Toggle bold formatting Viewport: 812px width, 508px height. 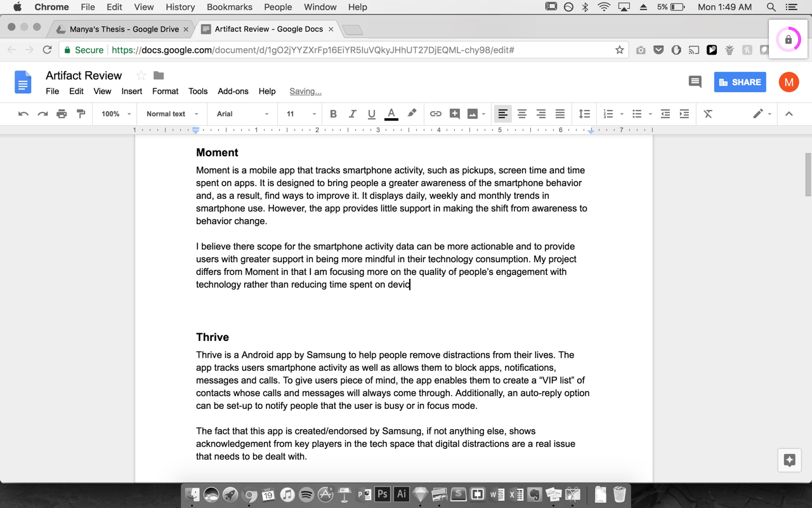(333, 114)
